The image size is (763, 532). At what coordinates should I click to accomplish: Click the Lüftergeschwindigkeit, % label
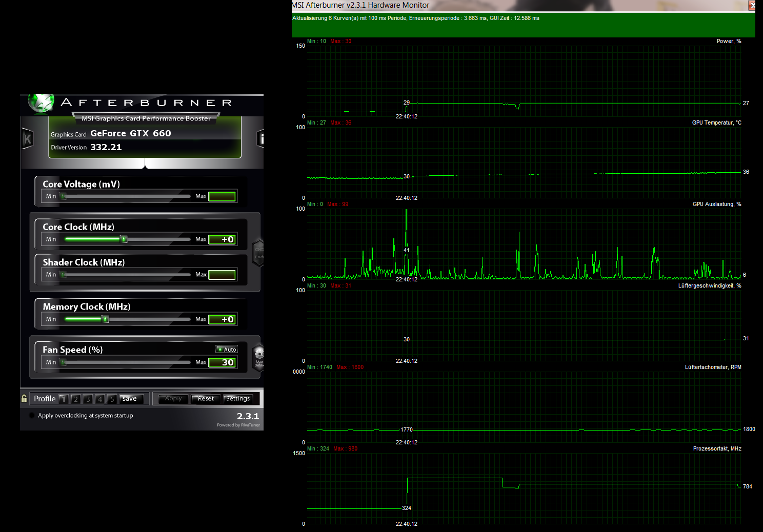coord(710,285)
